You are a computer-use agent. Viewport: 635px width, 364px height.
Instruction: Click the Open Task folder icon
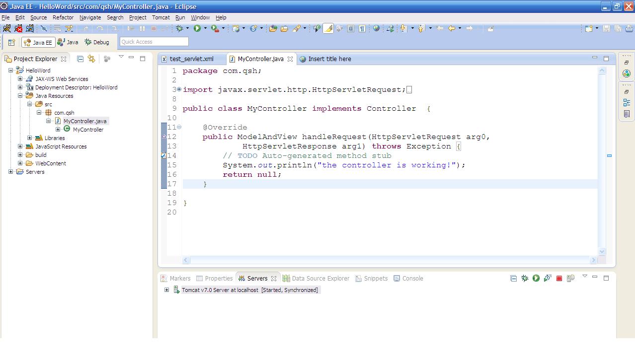point(284,28)
